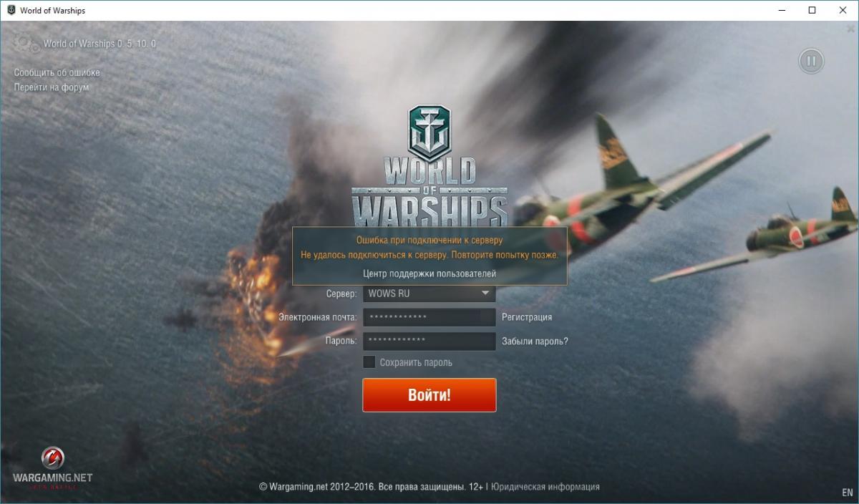The height and width of the screenshot is (504, 859).
Task: Focus the Пароль input field
Action: tap(429, 341)
